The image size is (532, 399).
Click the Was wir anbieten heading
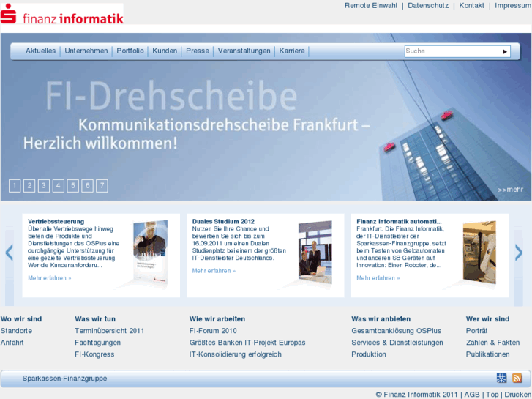tap(381, 319)
